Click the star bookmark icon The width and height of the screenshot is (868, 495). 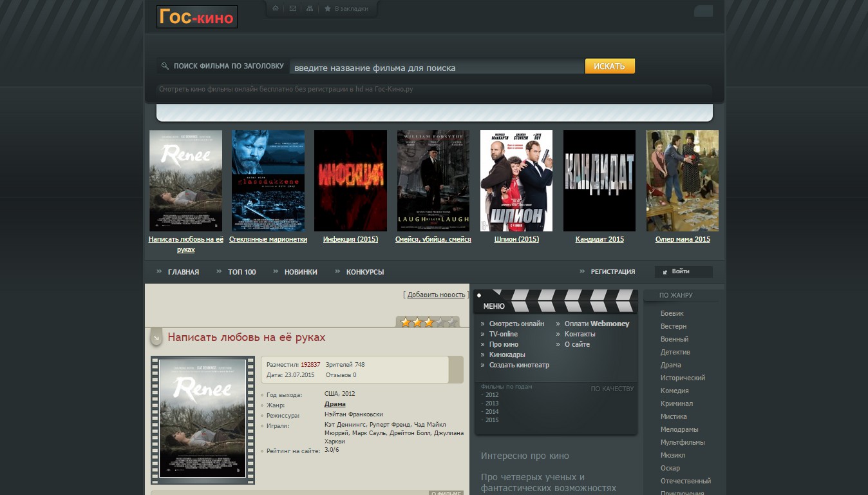click(327, 8)
